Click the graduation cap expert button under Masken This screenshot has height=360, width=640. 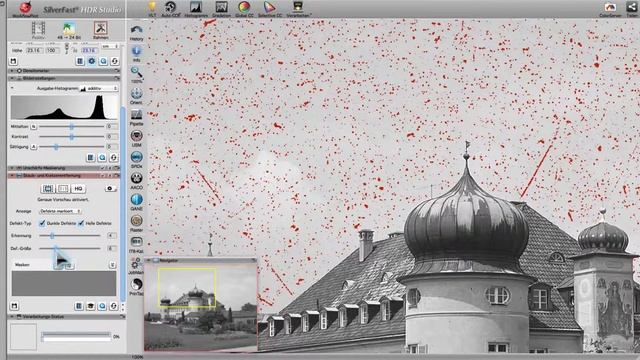(91, 306)
